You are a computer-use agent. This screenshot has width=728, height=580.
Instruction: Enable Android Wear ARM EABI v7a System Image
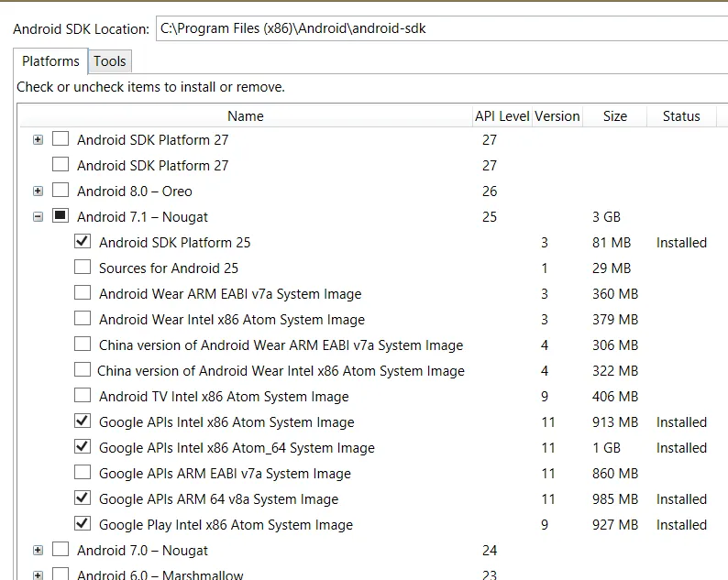tap(83, 294)
